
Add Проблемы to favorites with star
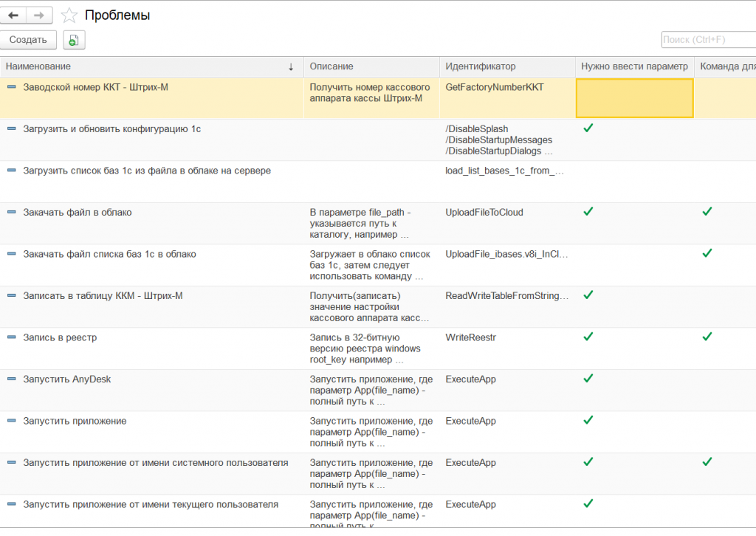coord(69,16)
